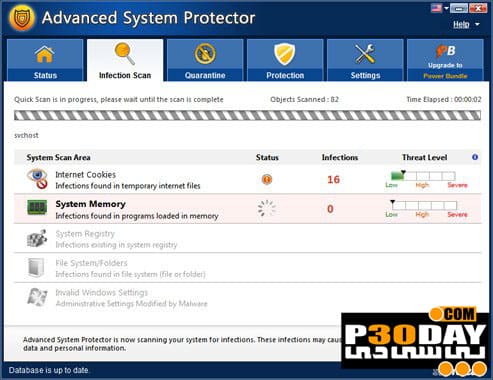Click the orange warning status icon for Internet Cookies
The width and height of the screenshot is (493, 380).
(x=267, y=179)
